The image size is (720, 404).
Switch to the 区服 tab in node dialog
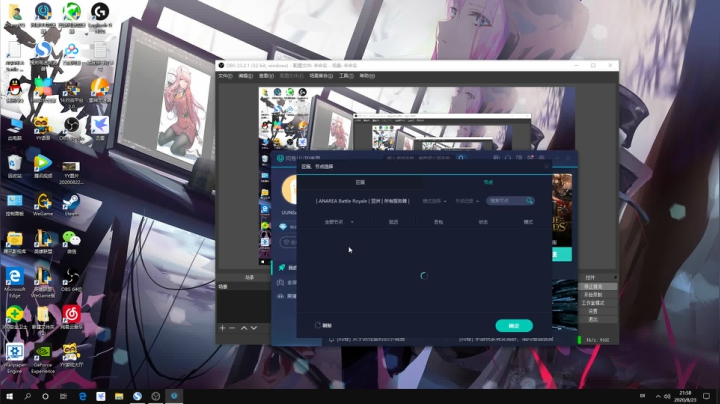(360, 182)
